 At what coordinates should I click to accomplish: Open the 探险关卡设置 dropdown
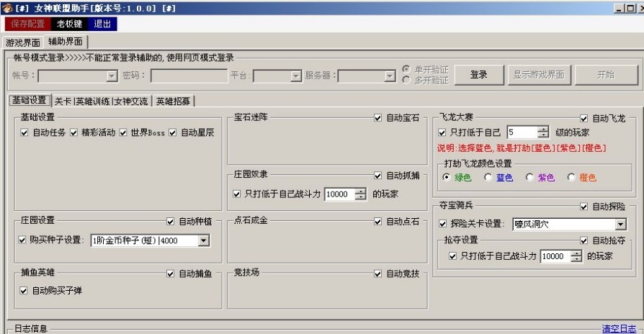point(620,225)
